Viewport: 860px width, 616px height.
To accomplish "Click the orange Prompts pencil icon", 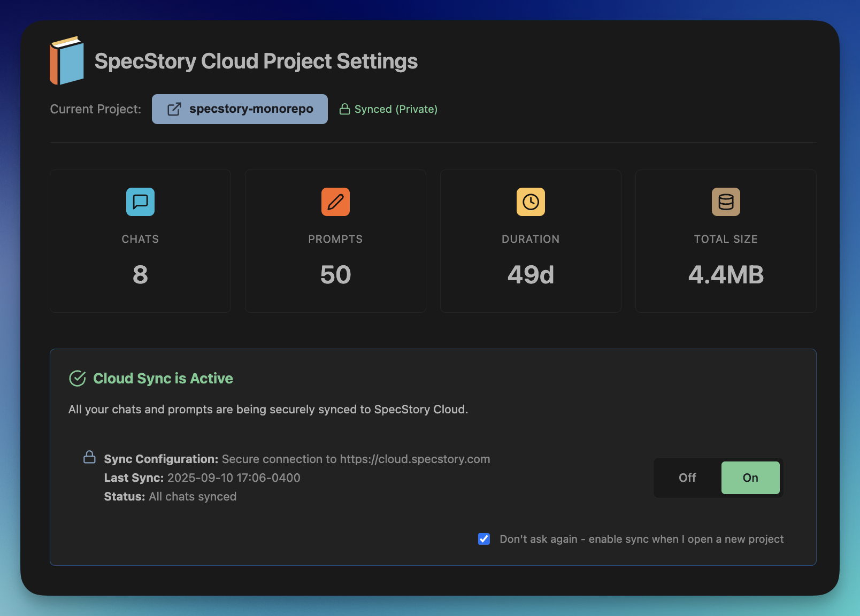I will [x=335, y=202].
